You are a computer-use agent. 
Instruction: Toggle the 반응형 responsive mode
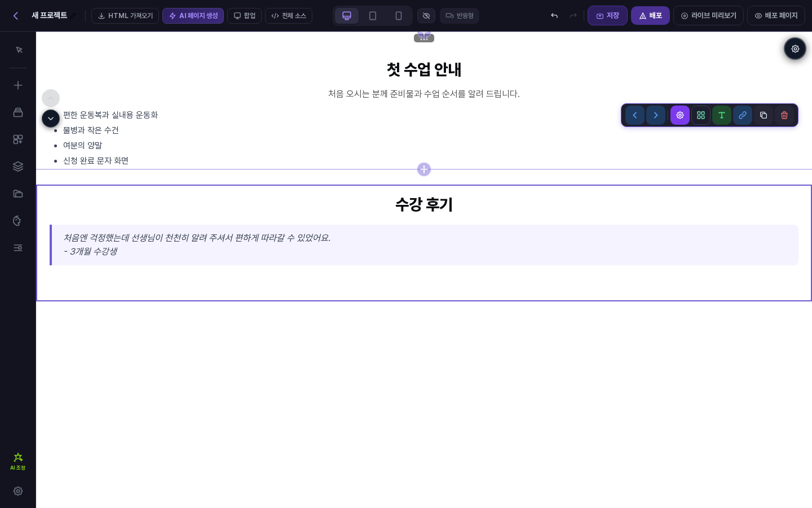click(x=460, y=16)
